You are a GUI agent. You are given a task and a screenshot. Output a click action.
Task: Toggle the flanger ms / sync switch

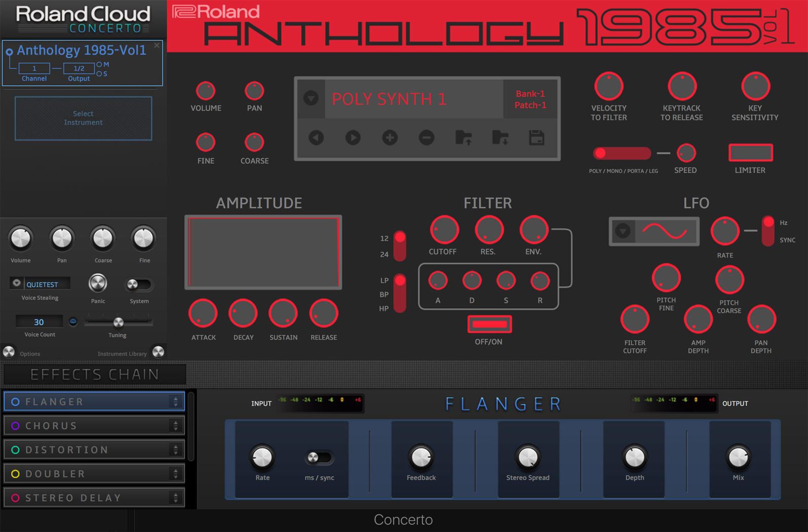coord(319,458)
